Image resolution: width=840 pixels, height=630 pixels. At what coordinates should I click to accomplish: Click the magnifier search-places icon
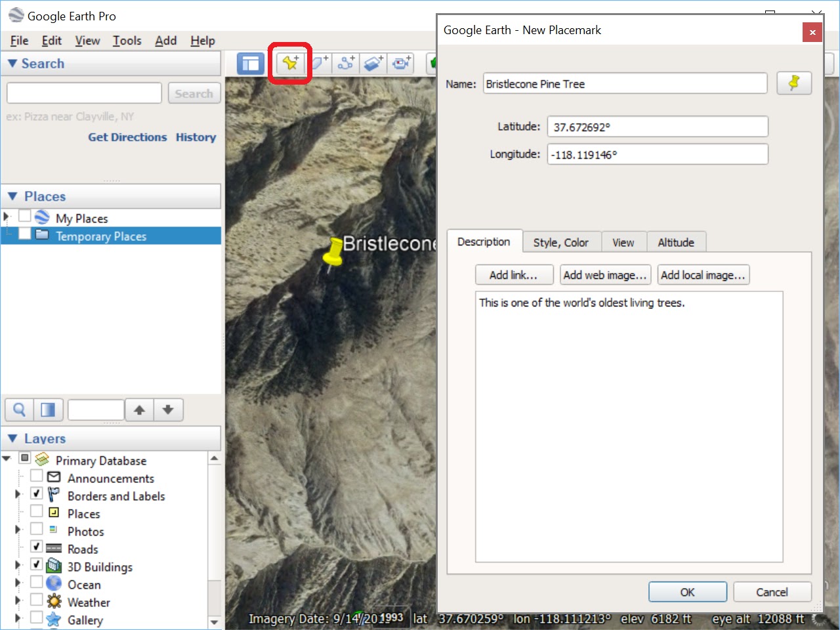(20, 410)
